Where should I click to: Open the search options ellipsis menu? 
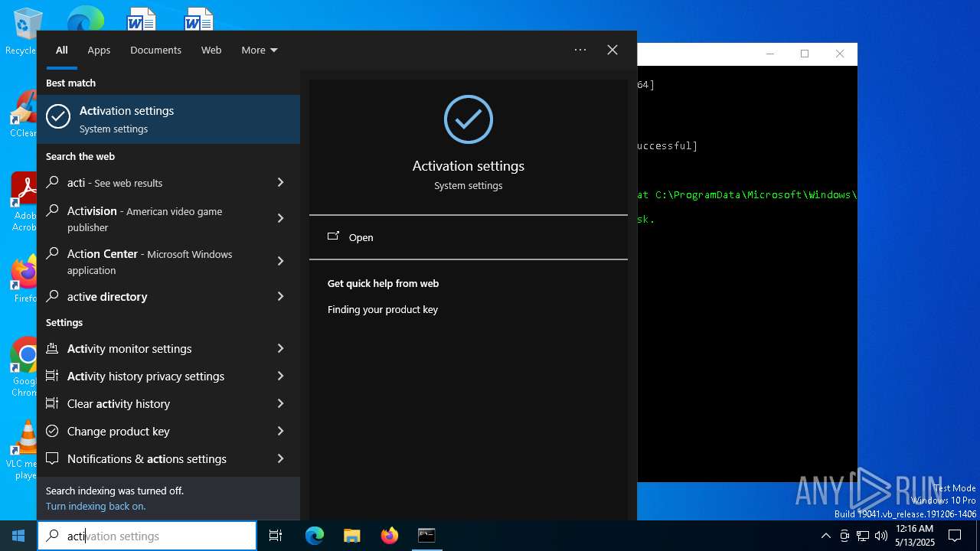(x=580, y=50)
